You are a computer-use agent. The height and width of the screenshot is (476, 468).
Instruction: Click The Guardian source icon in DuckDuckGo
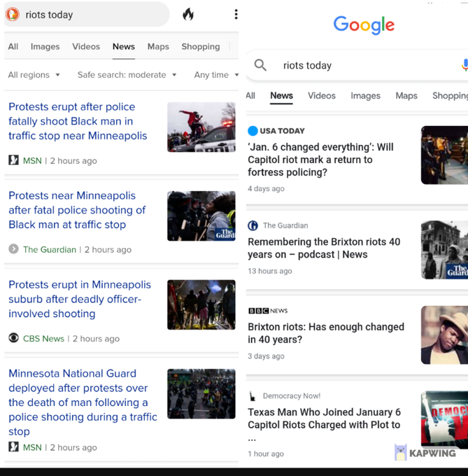(14, 249)
